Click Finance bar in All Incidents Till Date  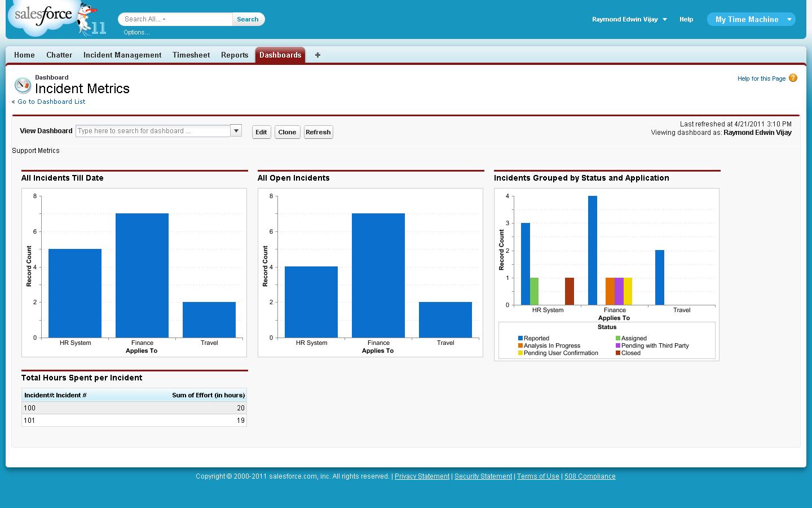pyautogui.click(x=142, y=275)
